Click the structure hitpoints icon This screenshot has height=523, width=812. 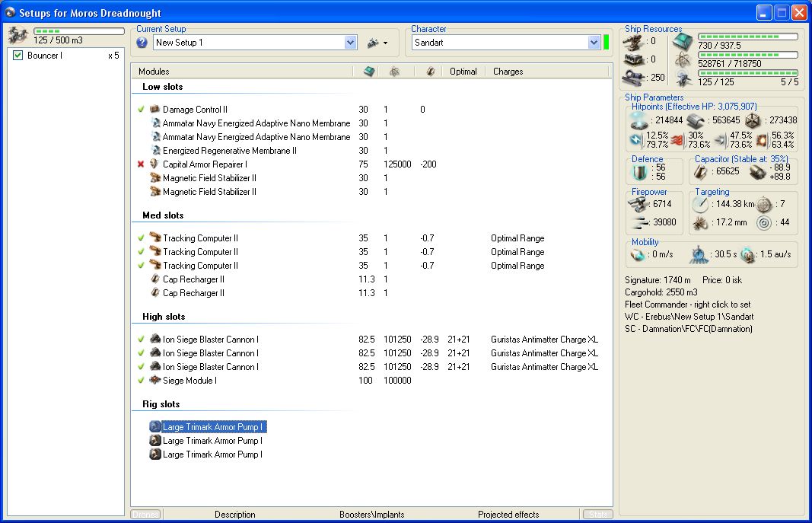(753, 120)
